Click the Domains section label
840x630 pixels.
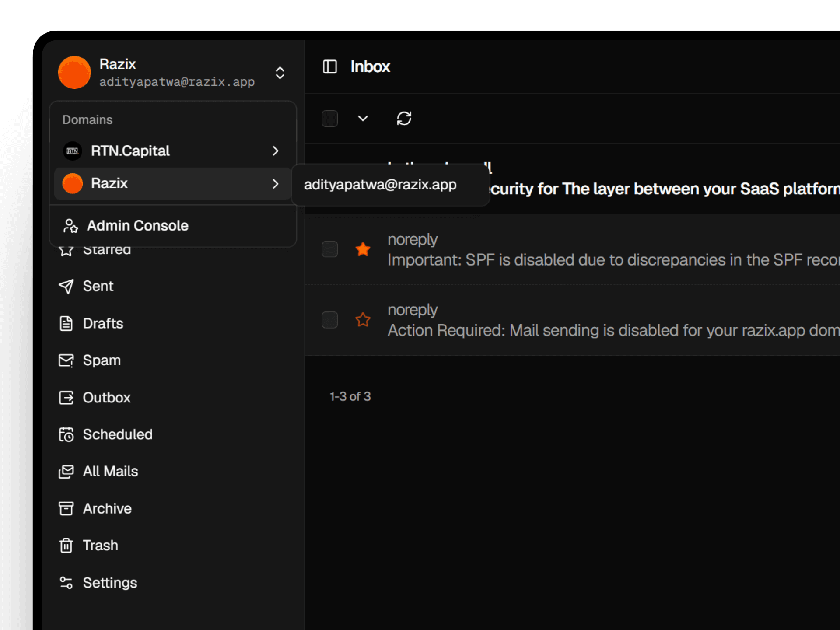tap(87, 119)
